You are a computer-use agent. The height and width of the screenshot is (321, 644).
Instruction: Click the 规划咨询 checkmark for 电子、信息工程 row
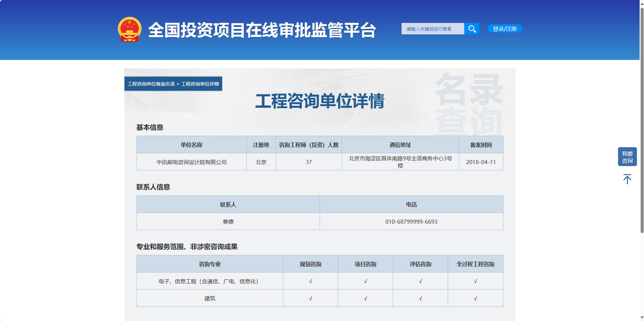click(x=311, y=281)
